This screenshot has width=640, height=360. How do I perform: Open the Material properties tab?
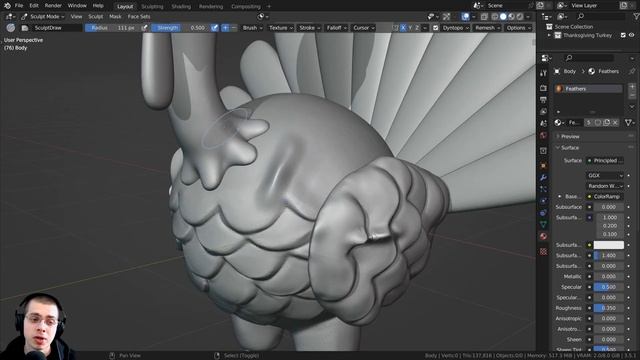click(x=543, y=236)
